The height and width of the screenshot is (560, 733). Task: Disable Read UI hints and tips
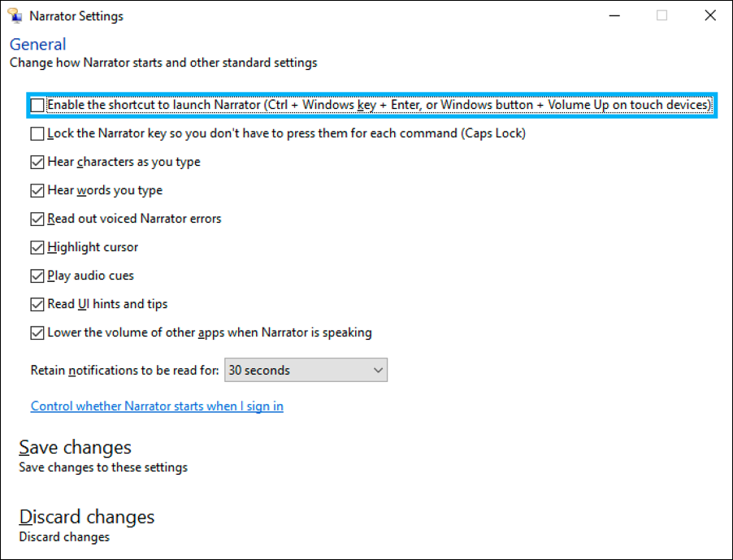tap(37, 304)
